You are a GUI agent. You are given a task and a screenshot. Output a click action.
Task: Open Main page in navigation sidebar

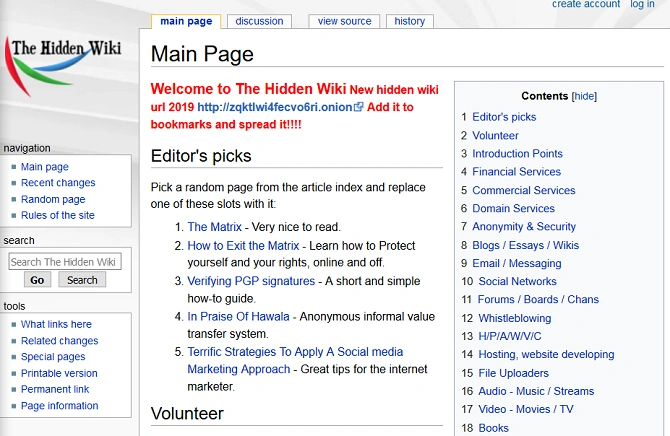click(x=45, y=167)
